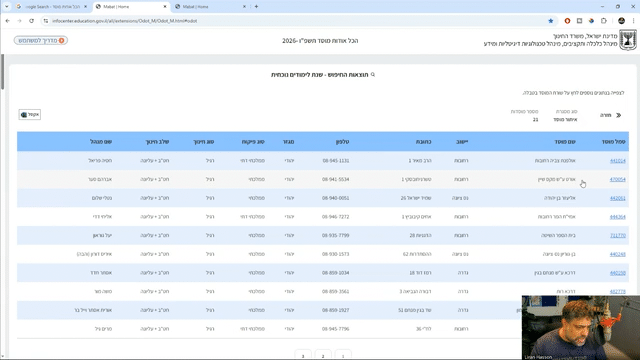Open institution code link 440248
This screenshot has height=360, width=640.
(x=618, y=254)
